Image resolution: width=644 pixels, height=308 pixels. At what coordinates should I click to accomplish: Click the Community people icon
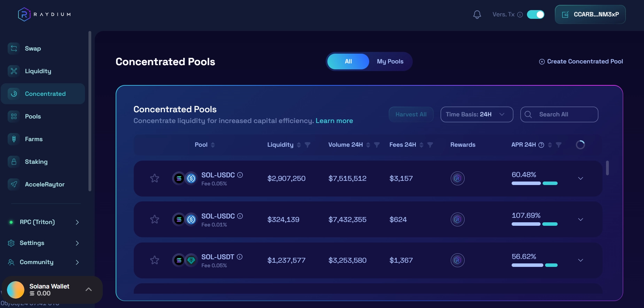(11, 262)
